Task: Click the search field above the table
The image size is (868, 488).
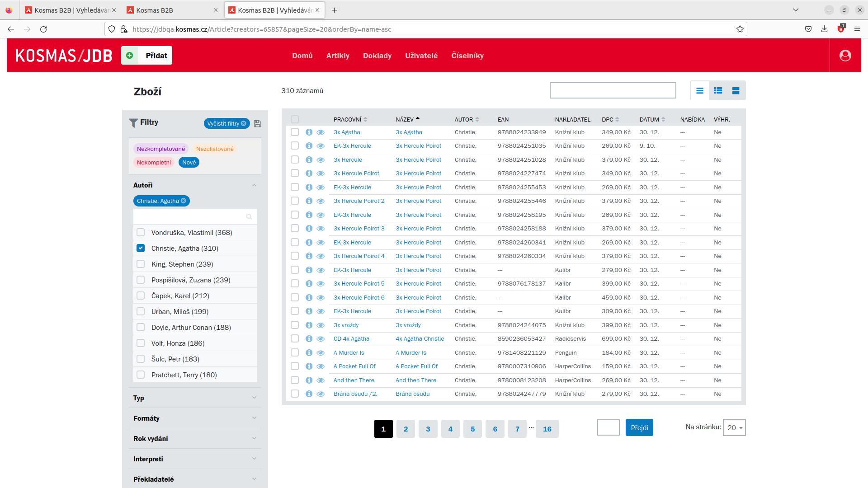Action: [x=613, y=91]
